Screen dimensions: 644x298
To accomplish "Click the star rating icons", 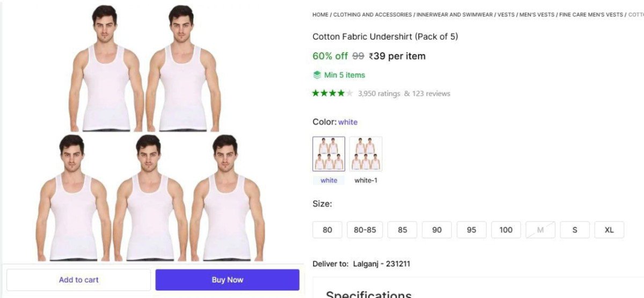I will (x=333, y=93).
